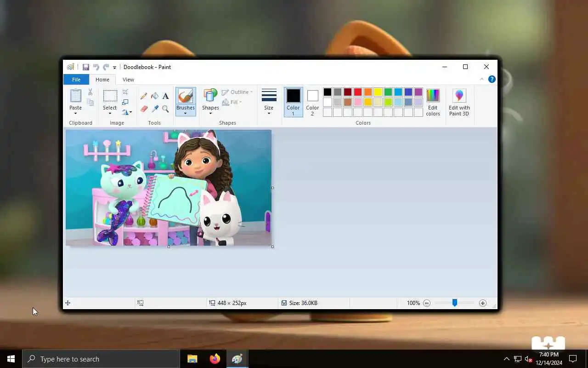The height and width of the screenshot is (368, 588).
Task: Click the zoom in plus button
Action: [482, 303]
